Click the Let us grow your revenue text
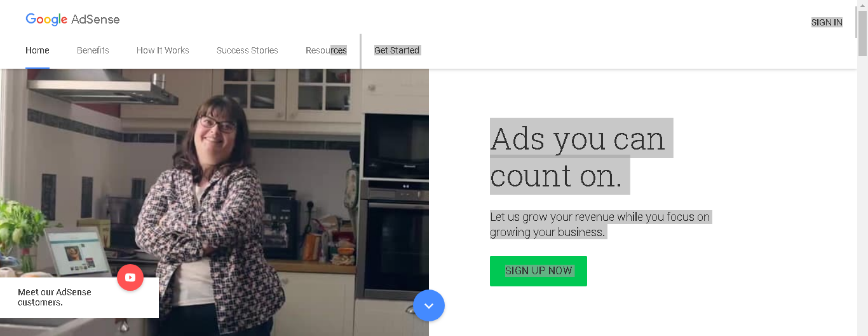This screenshot has width=868, height=336. pos(600,225)
